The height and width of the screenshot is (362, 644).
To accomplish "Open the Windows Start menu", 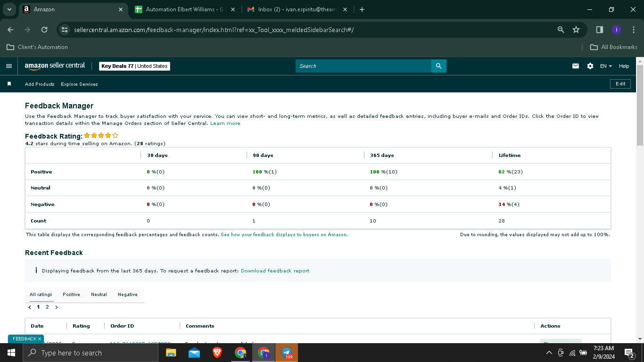I will (11, 353).
